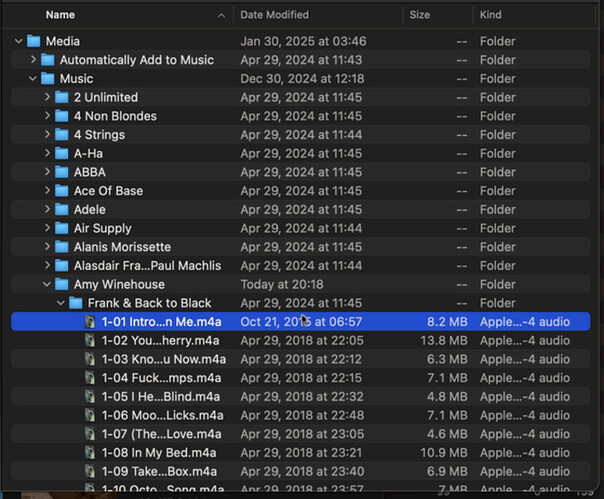Click the 10.9 MB size value
Viewport: 604px width, 499px height.
tap(444, 452)
